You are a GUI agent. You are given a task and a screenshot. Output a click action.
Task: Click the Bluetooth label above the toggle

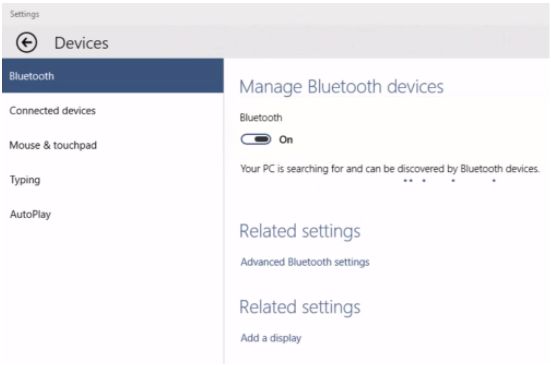coord(261,118)
